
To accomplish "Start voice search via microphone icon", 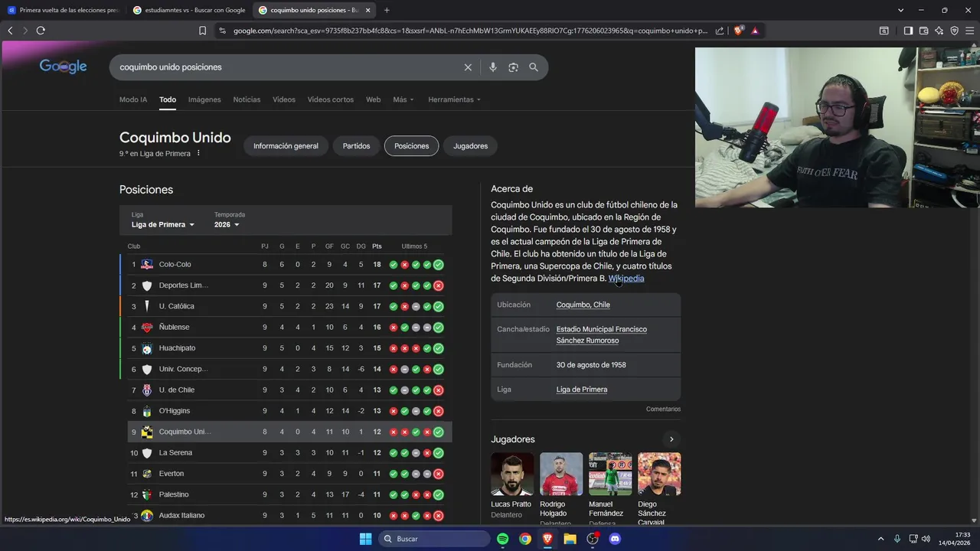I will click(492, 67).
